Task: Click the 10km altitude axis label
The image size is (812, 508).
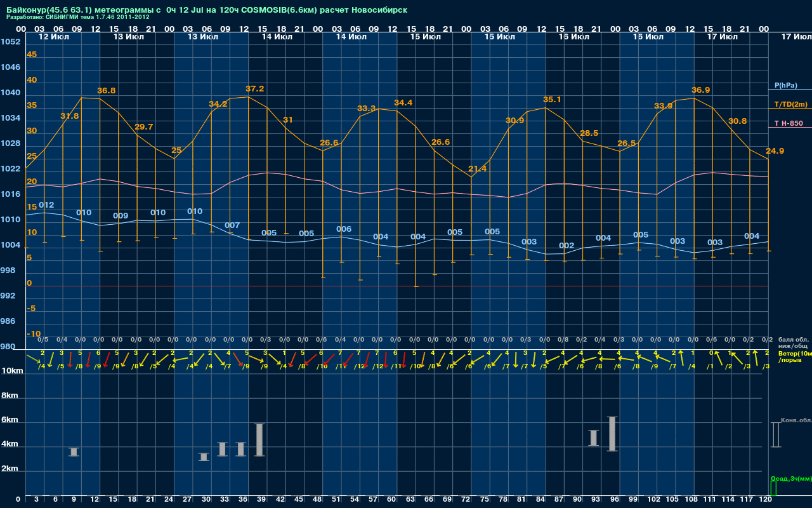Action: pyautogui.click(x=13, y=371)
